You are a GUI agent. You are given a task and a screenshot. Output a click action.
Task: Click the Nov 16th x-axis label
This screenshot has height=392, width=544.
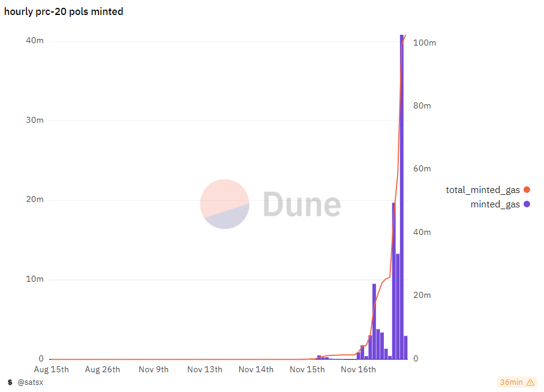358,369
